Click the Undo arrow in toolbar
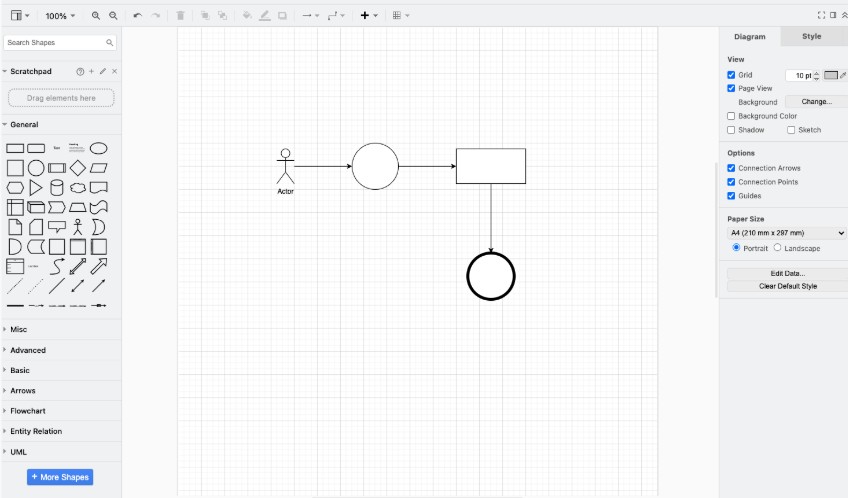This screenshot has width=848, height=498. (137, 16)
